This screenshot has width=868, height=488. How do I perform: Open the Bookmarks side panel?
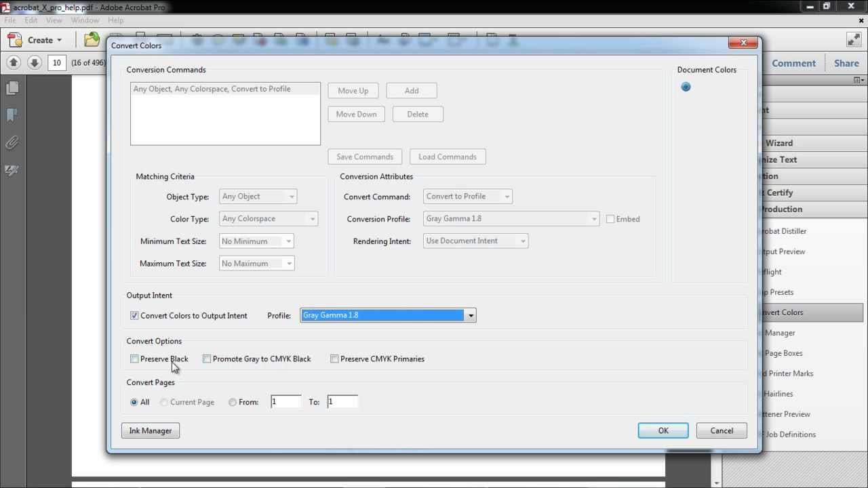(12, 115)
